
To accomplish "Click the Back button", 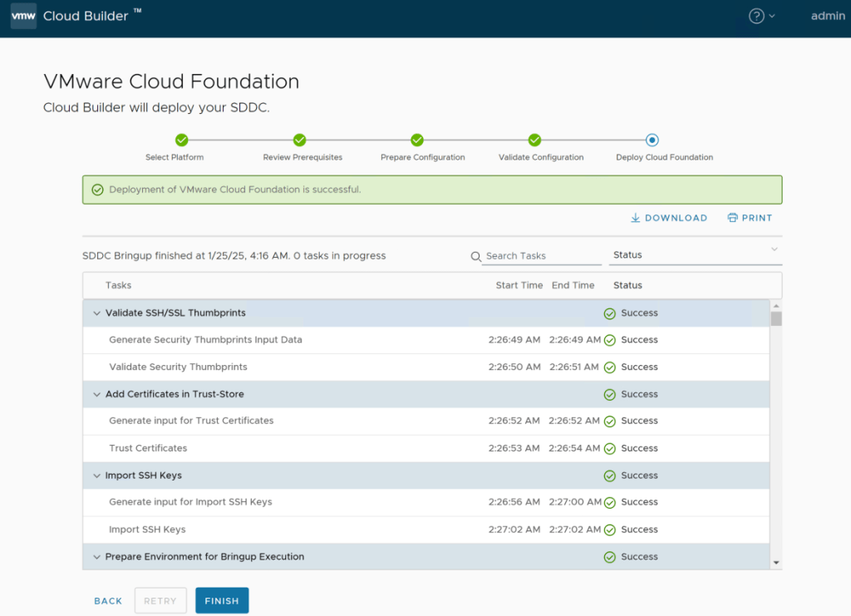I will tap(108, 600).
